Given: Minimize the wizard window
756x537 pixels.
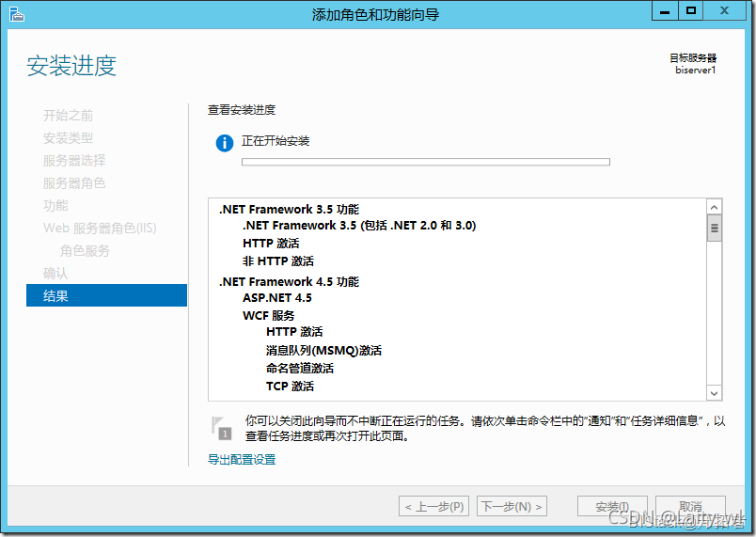Looking at the screenshot, I should [x=665, y=10].
